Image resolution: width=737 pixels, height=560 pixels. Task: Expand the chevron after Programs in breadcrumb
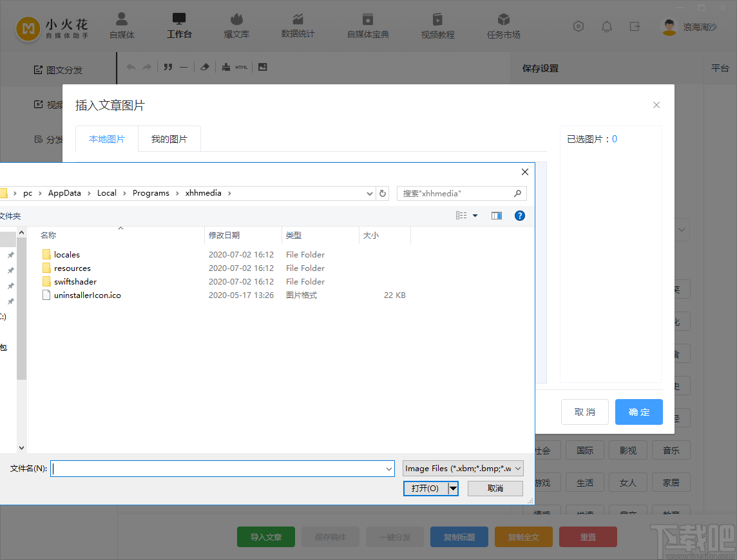click(x=177, y=193)
